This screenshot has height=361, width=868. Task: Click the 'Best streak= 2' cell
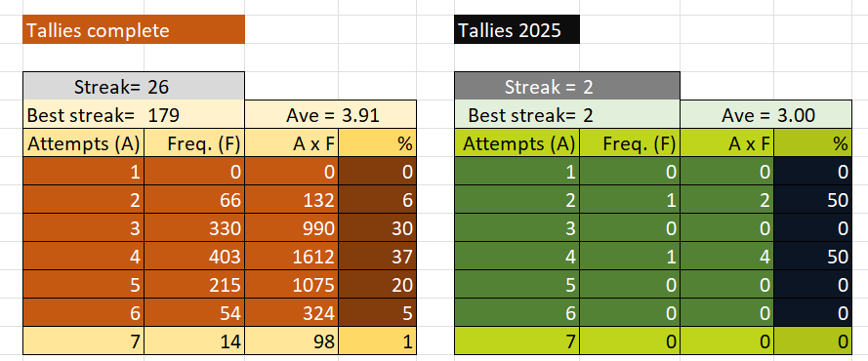[567, 115]
